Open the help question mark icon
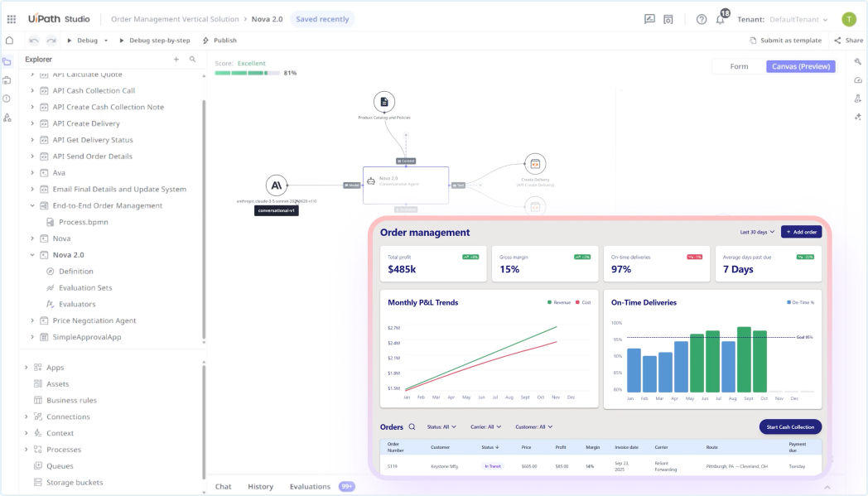This screenshot has height=496, width=868. [702, 19]
